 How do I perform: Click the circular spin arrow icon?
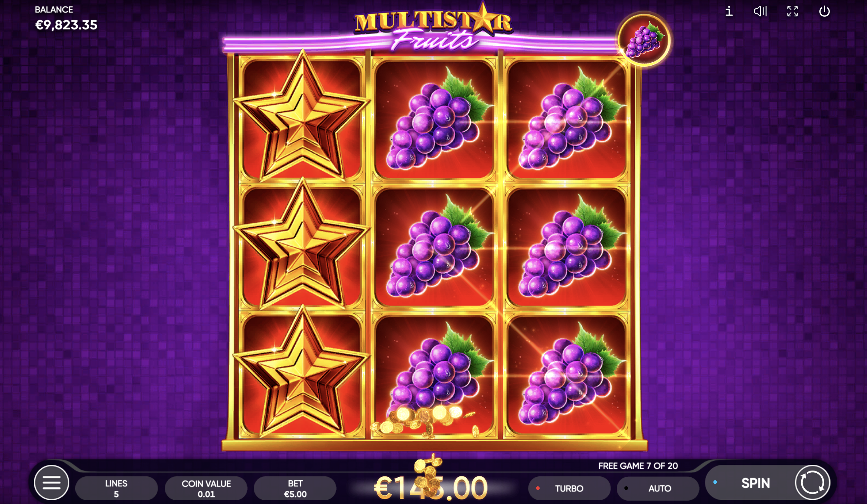pyautogui.click(x=812, y=482)
